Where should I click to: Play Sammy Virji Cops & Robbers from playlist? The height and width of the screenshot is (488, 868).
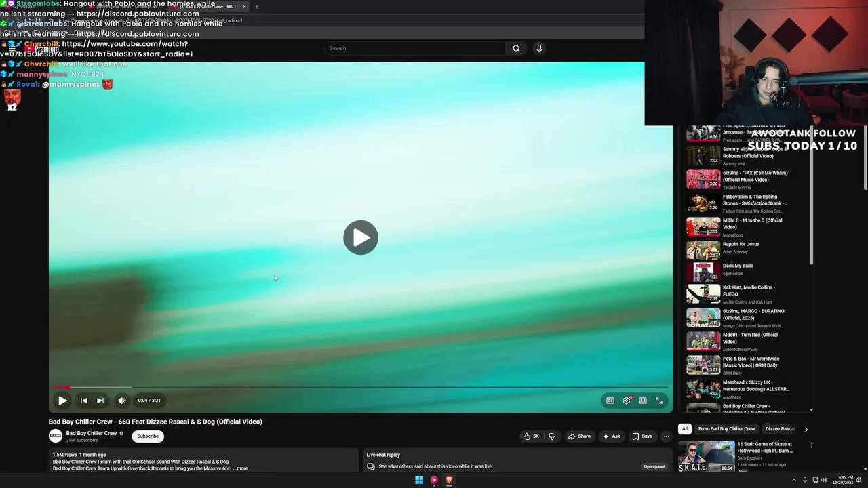[x=739, y=156]
